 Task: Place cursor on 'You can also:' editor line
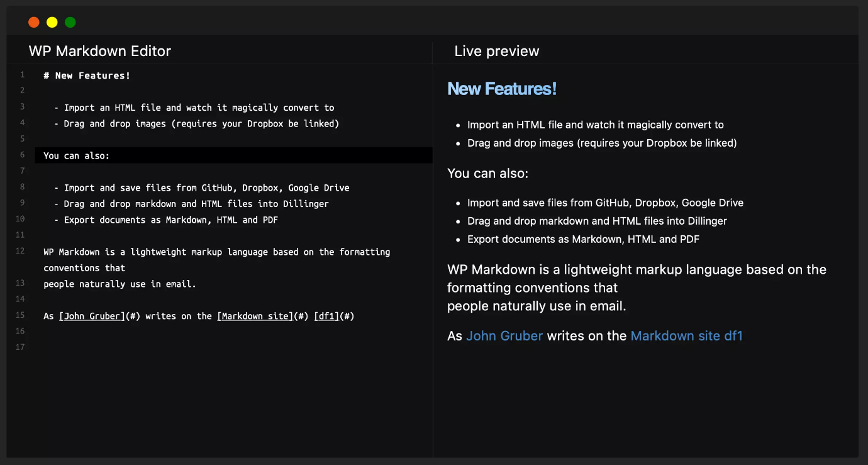(76, 155)
